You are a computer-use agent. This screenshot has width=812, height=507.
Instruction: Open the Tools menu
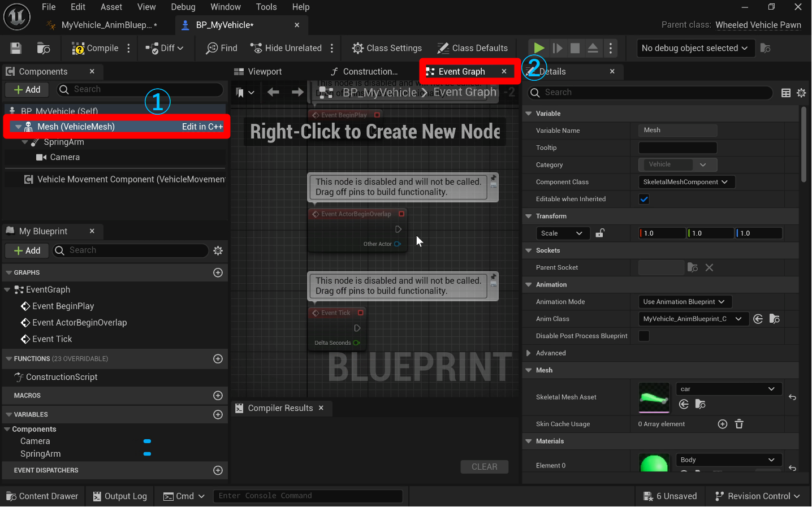266,7
